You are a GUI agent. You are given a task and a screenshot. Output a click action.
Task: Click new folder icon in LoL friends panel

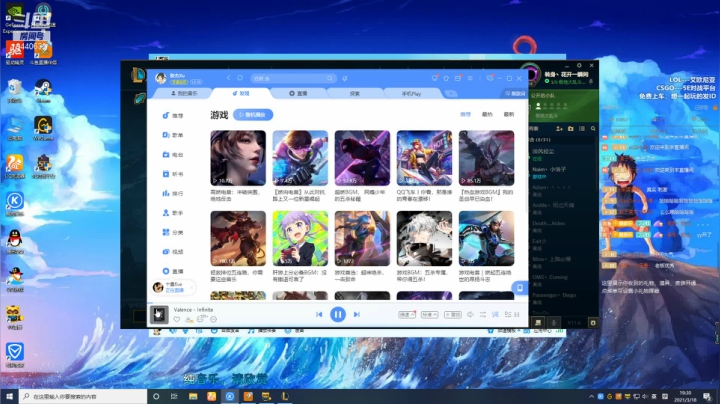[x=570, y=129]
